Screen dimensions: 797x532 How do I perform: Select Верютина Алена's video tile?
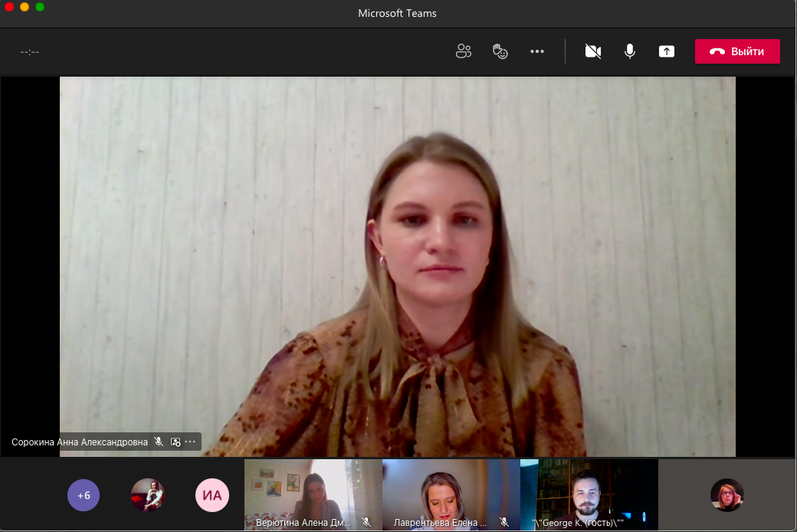[313, 491]
